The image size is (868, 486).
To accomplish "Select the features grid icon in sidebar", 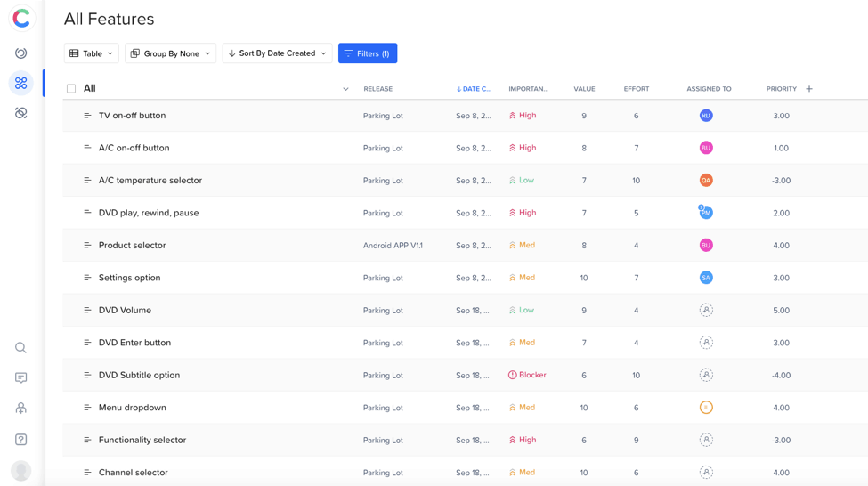I will click(20, 83).
